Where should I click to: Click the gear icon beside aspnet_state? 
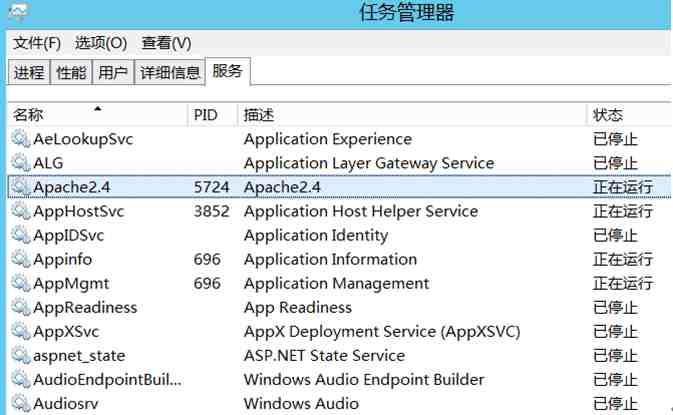pos(20,355)
